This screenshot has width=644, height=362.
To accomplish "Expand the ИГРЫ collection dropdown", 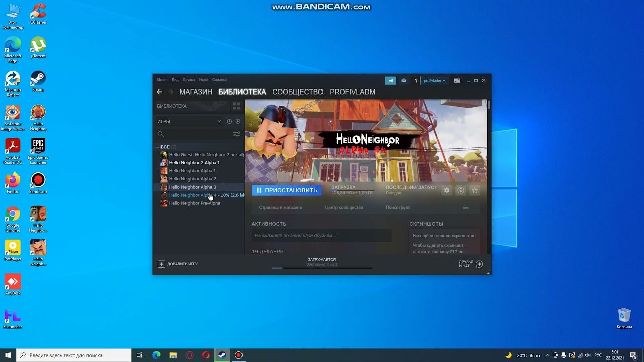I will 219,121.
